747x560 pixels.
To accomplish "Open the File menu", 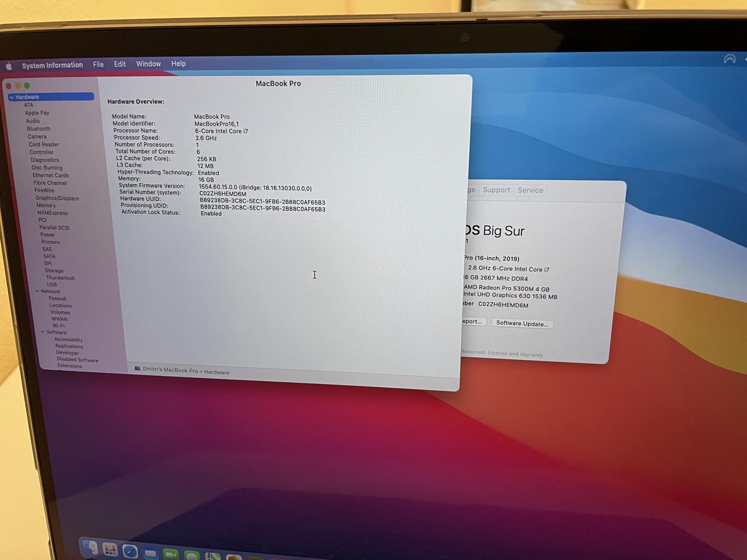I will click(98, 64).
